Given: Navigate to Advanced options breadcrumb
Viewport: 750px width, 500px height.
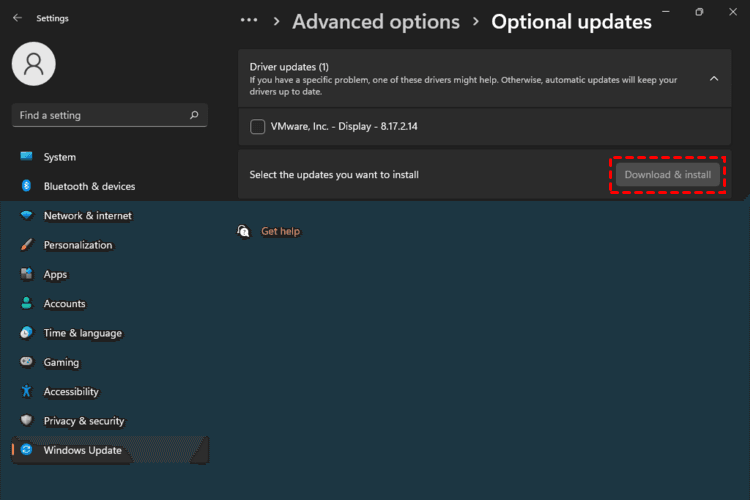Looking at the screenshot, I should (x=376, y=21).
